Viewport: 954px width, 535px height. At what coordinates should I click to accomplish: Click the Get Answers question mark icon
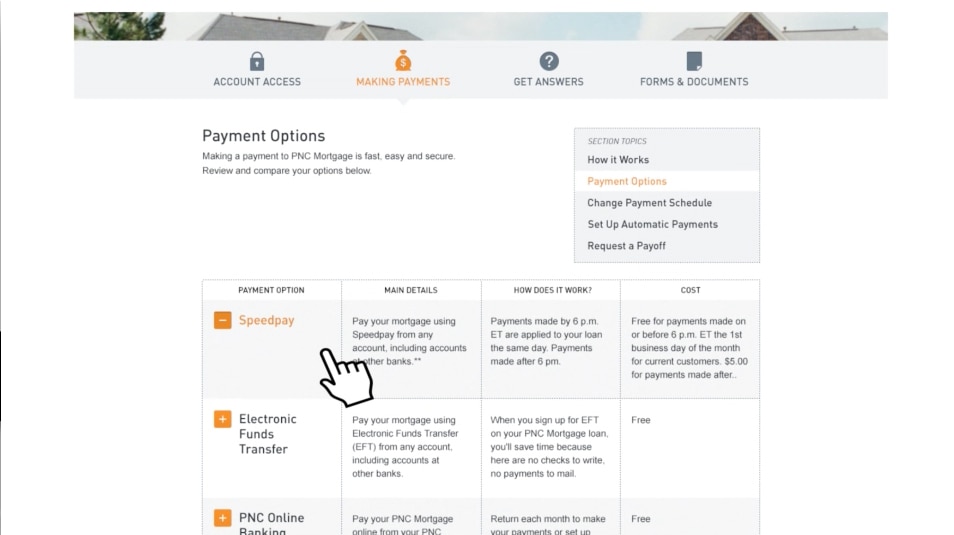[549, 61]
